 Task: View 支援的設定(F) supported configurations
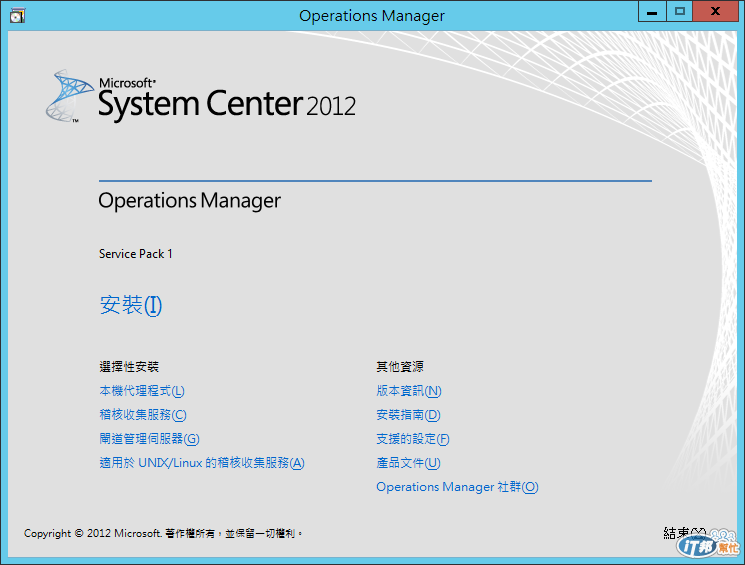pyautogui.click(x=412, y=439)
